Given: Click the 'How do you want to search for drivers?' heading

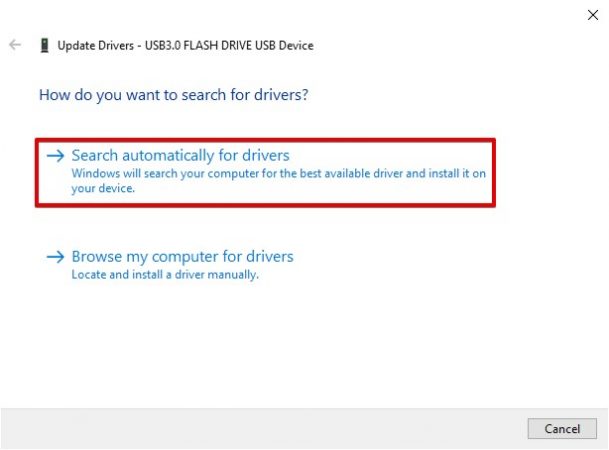Looking at the screenshot, I should tap(174, 95).
